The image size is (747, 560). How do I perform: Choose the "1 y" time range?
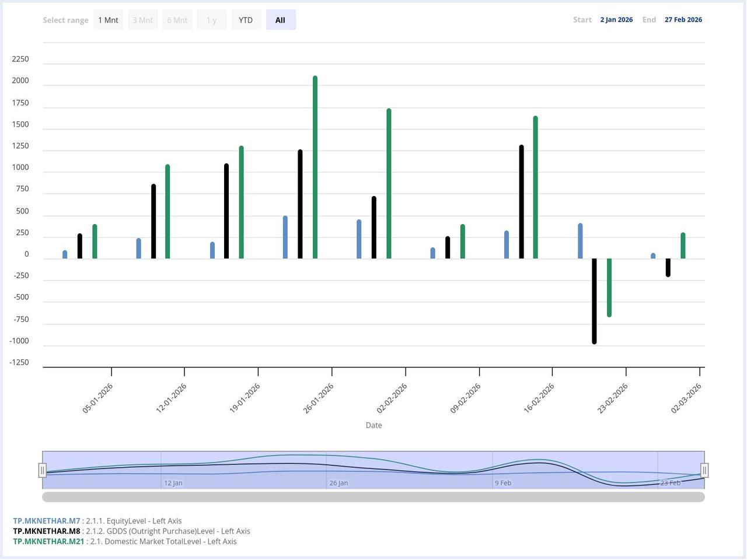[x=211, y=19]
